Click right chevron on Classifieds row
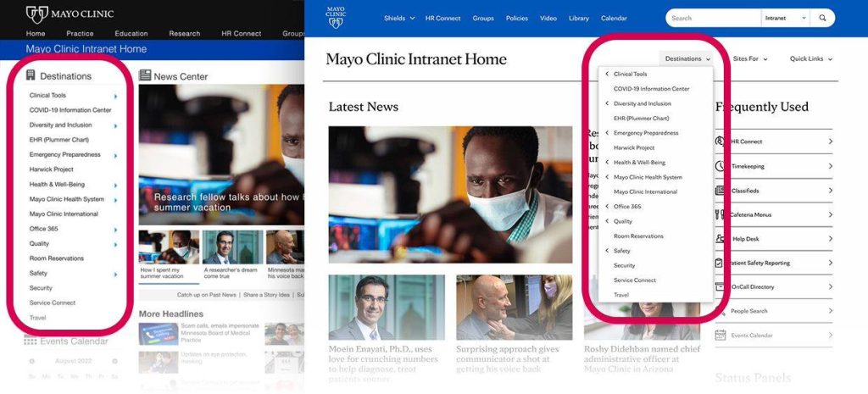This screenshot has height=394, width=868. pos(831,191)
